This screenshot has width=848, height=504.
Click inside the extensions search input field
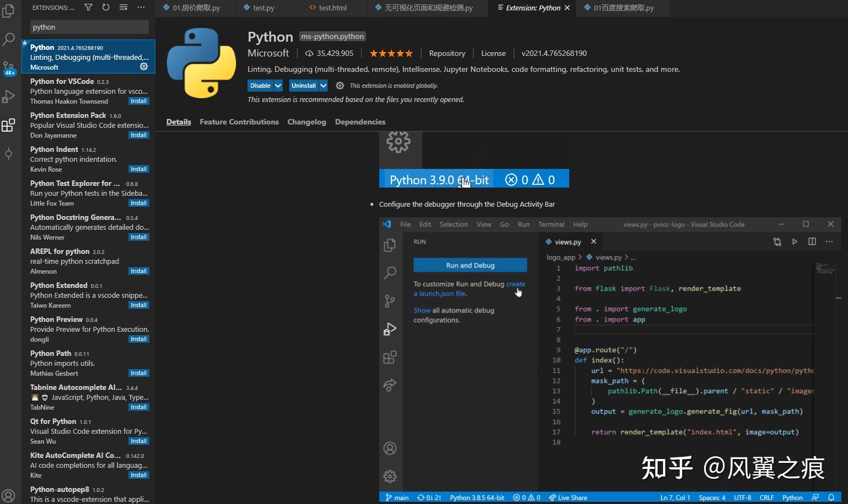pyautogui.click(x=89, y=26)
